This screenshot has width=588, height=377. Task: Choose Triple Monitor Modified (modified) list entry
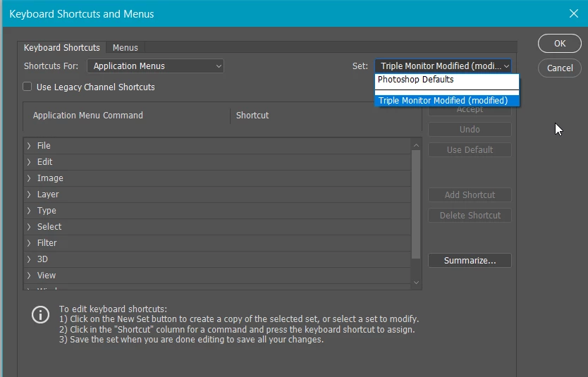pyautogui.click(x=447, y=101)
